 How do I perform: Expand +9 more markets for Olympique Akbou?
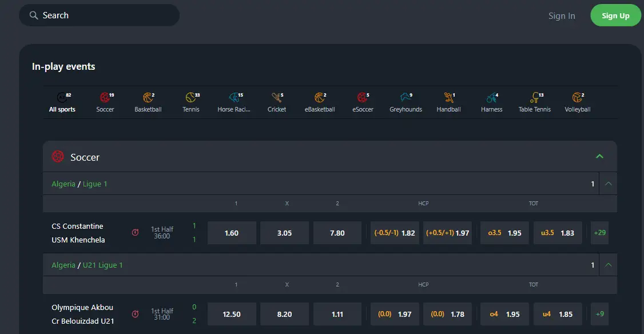click(599, 314)
